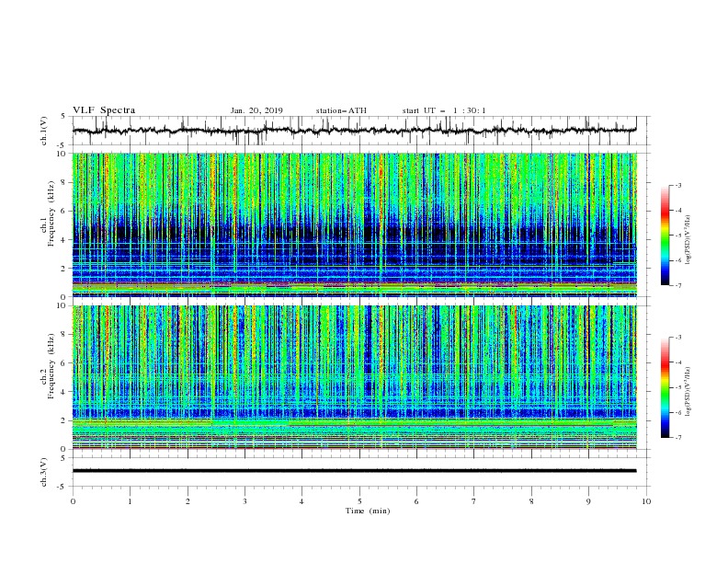Screen dimensions: 728x563
Task: Click the 'station=ATH' label
Action: [x=341, y=110]
